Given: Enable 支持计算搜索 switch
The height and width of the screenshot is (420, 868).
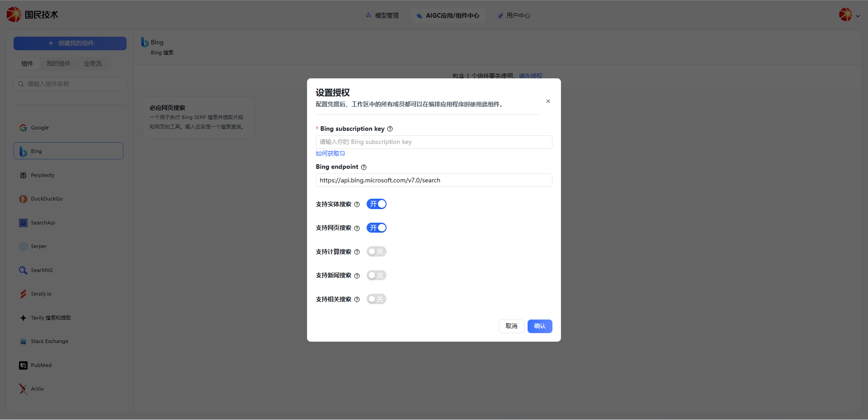Looking at the screenshot, I should click(x=376, y=252).
